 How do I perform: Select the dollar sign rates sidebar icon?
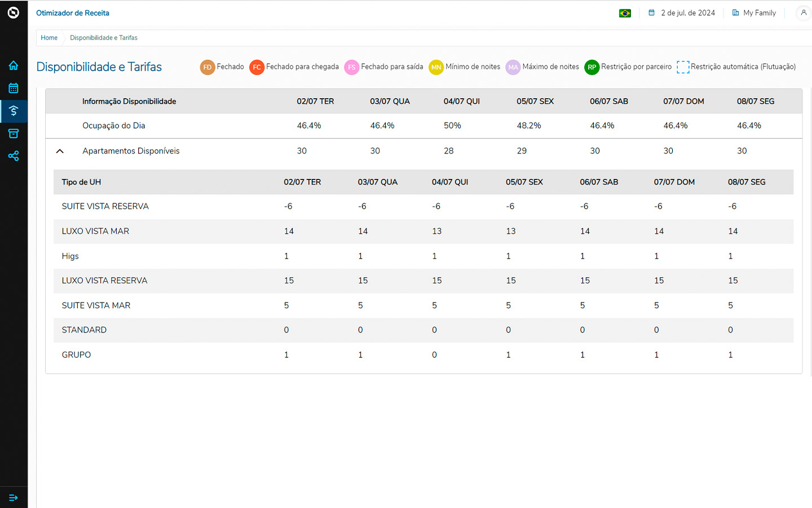[14, 111]
